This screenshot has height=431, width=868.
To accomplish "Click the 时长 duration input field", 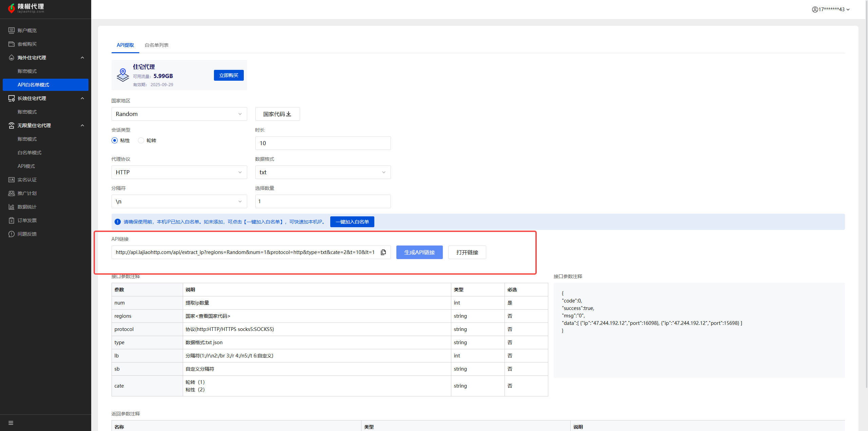I will coord(322,143).
